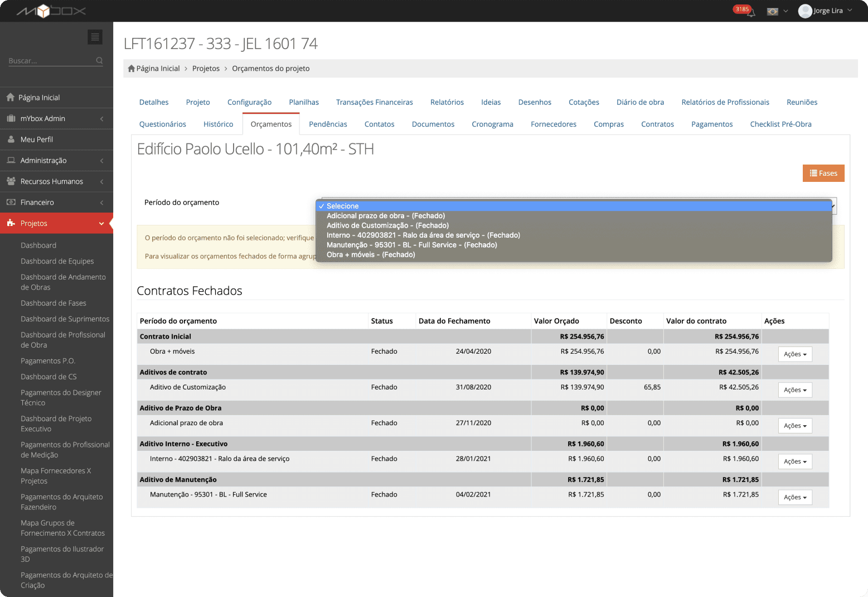Expand the Administração submenu chevron
This screenshot has width=868, height=597.
click(101, 161)
